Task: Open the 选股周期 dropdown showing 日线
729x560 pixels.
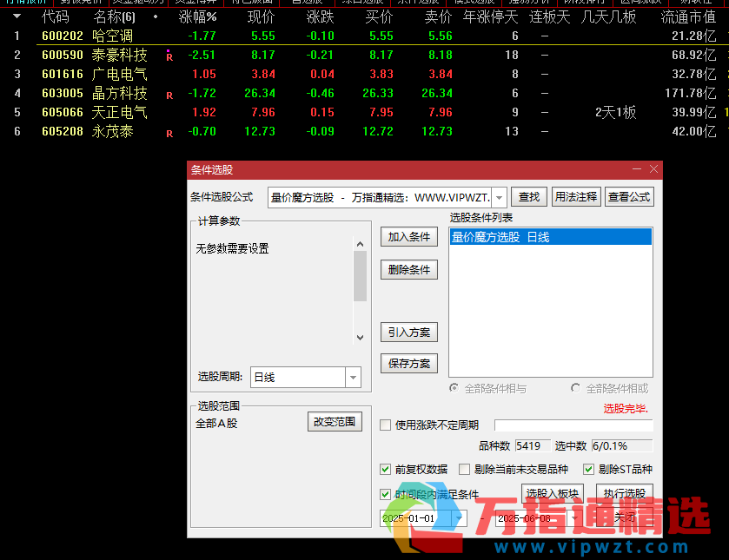Action: pyautogui.click(x=353, y=378)
